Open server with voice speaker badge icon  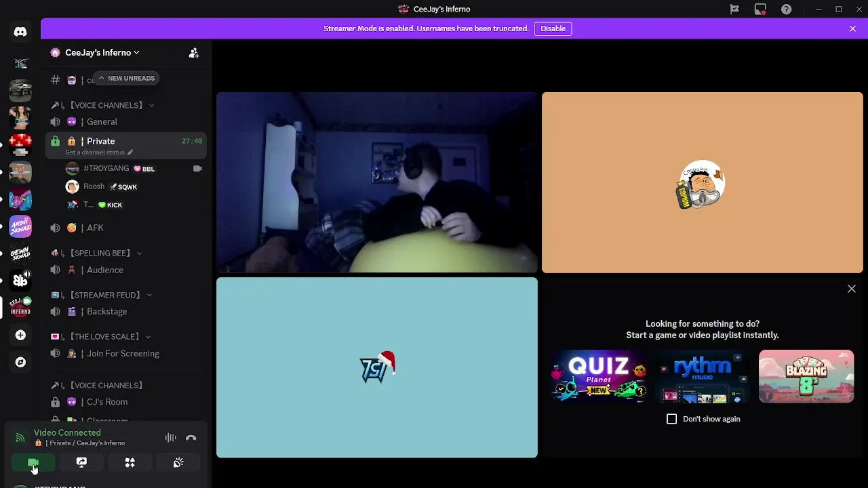click(20, 281)
